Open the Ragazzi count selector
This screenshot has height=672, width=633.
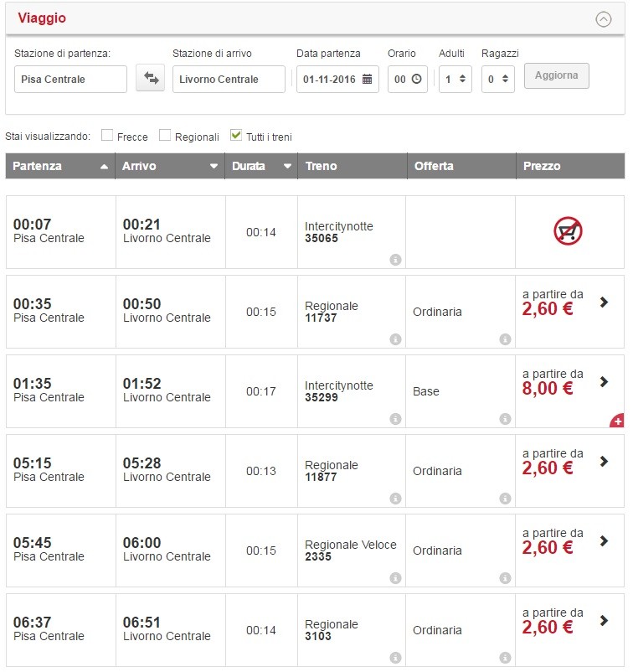pos(497,79)
